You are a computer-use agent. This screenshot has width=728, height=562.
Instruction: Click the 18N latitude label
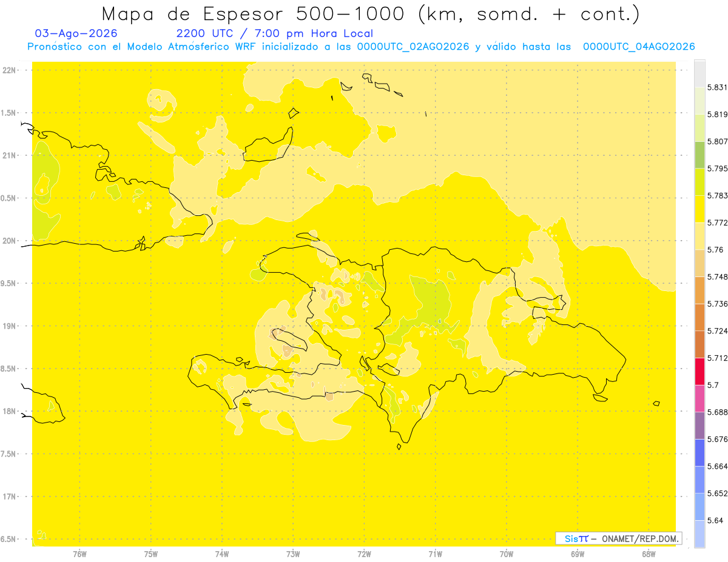pyautogui.click(x=10, y=411)
